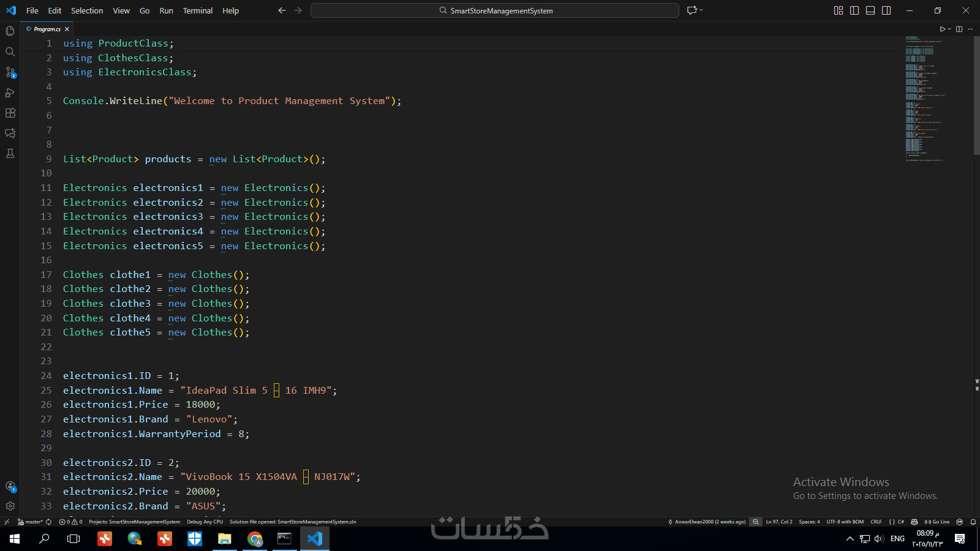Open the Extensions view
The width and height of the screenshot is (980, 551).
[10, 113]
